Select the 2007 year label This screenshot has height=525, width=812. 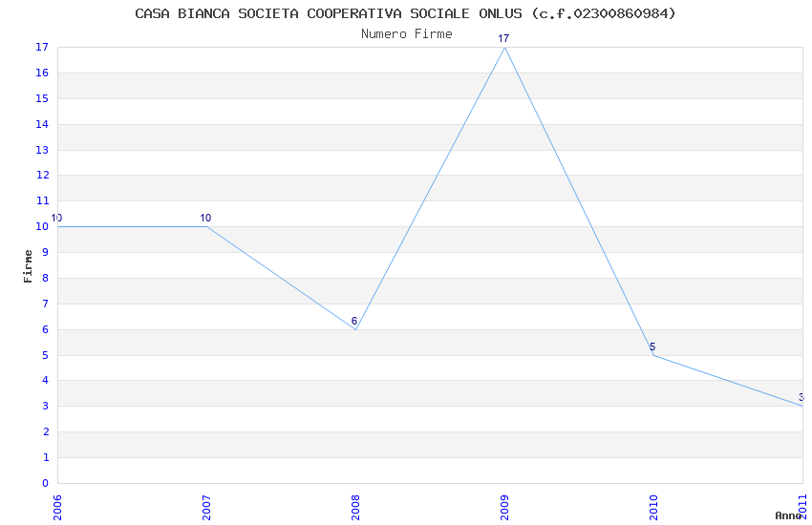click(206, 508)
